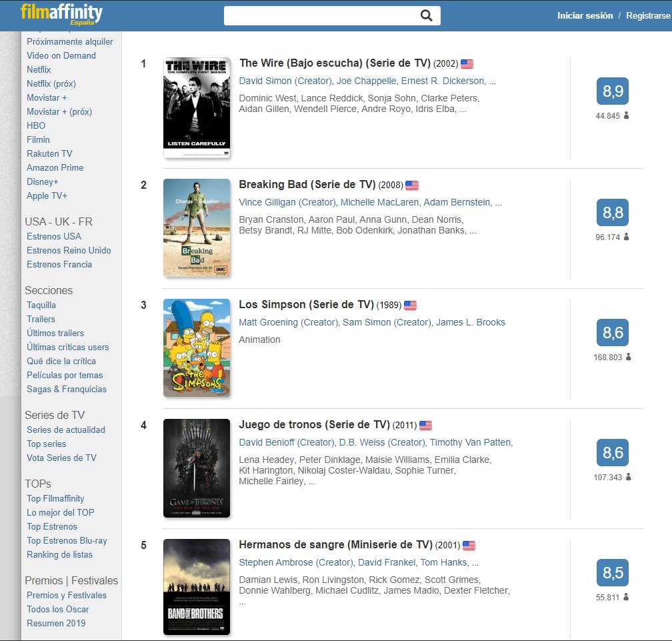Open Premios y Festivales from sidebar
The width and height of the screenshot is (672, 641).
(x=67, y=595)
